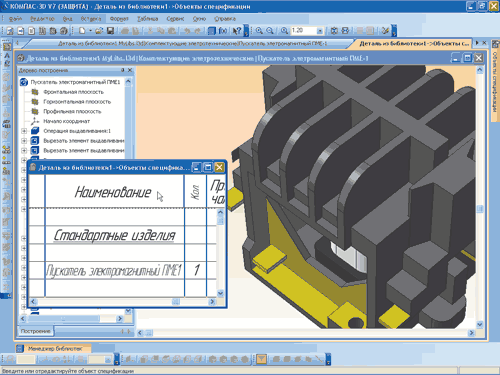Image resolution: width=500 pixels, height=375 pixels.
Task: Click the Стандартные изделия section cell
Action: pyautogui.click(x=114, y=235)
